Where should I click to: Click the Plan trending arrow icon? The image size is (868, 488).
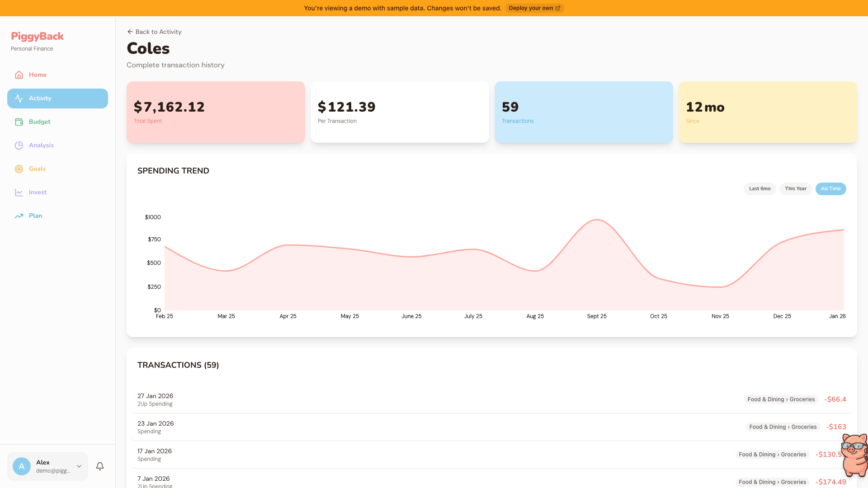coord(19,216)
